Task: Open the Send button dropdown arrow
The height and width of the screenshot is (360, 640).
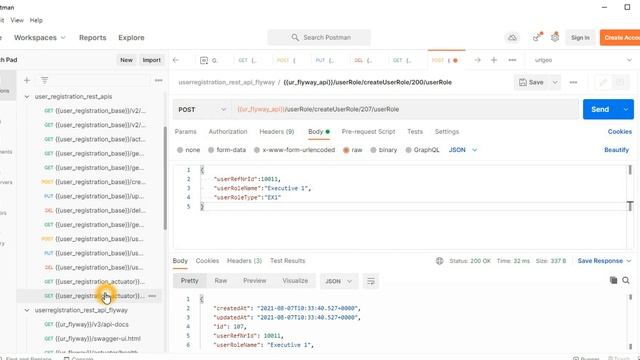Action: click(626, 109)
